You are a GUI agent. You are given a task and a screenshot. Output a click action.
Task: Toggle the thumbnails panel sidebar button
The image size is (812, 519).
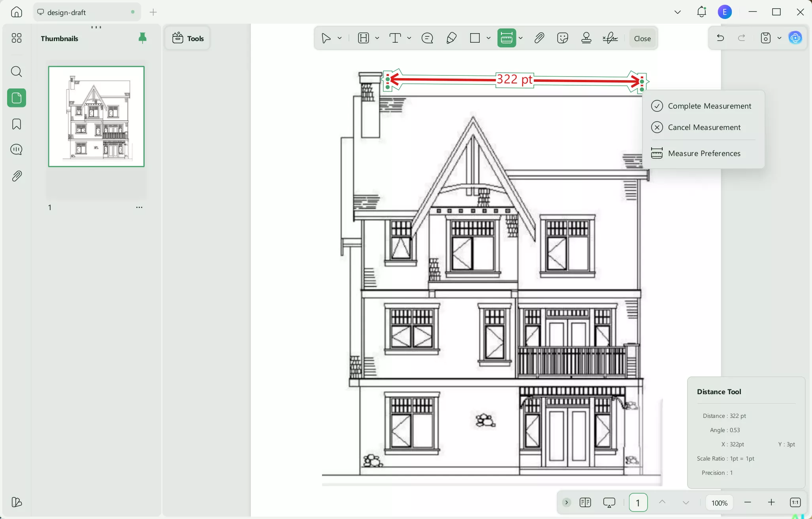pyautogui.click(x=17, y=98)
